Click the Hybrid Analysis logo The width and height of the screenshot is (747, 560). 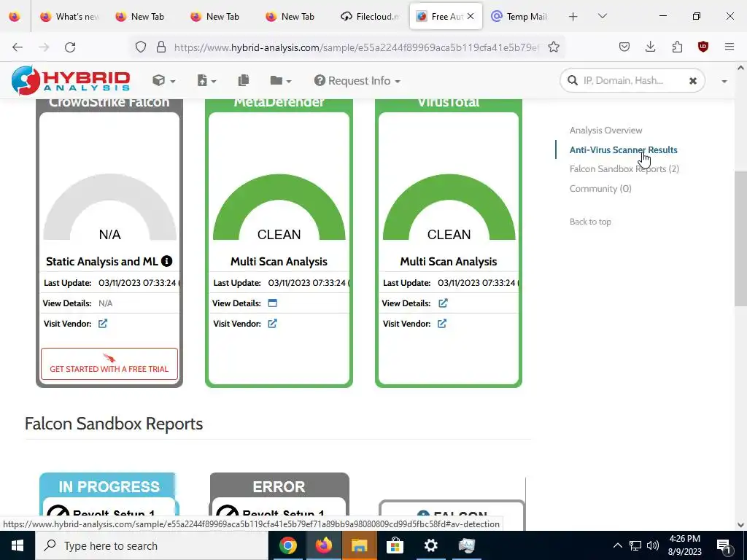click(x=71, y=80)
